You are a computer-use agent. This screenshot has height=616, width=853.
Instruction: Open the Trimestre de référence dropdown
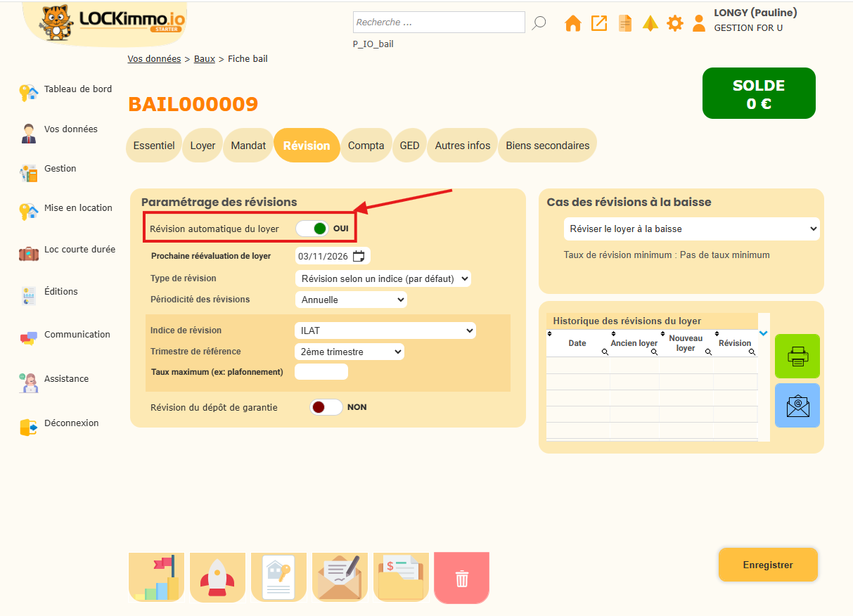point(349,352)
